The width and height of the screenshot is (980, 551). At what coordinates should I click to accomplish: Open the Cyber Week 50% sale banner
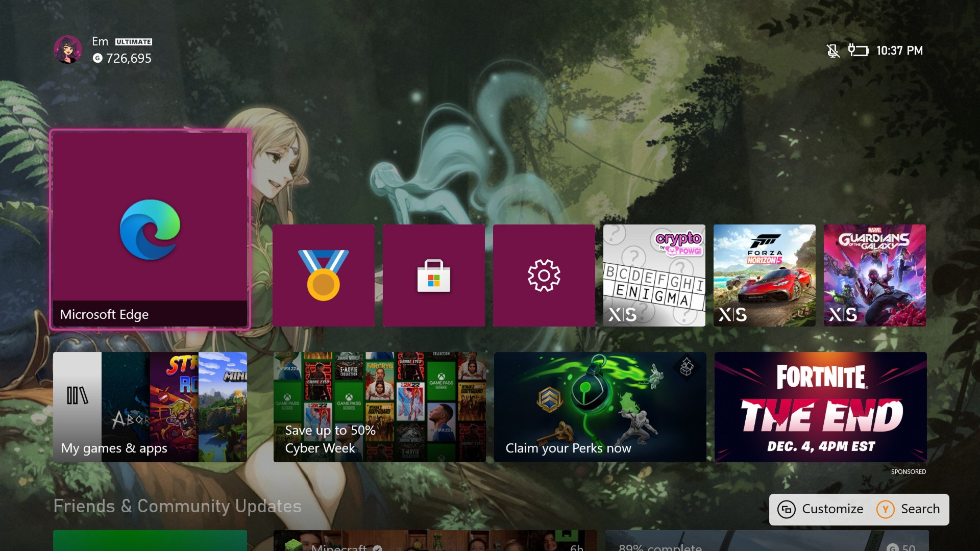click(x=379, y=407)
